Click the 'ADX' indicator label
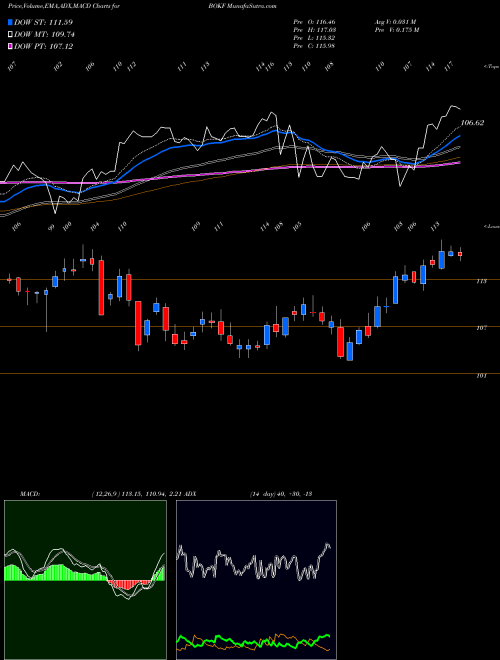 (190, 494)
